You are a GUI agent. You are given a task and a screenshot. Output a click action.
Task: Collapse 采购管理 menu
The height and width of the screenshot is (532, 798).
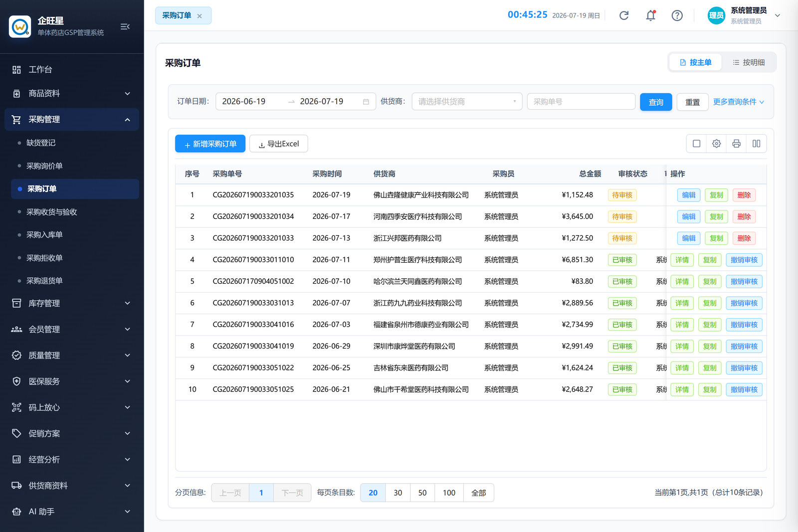tap(72, 120)
